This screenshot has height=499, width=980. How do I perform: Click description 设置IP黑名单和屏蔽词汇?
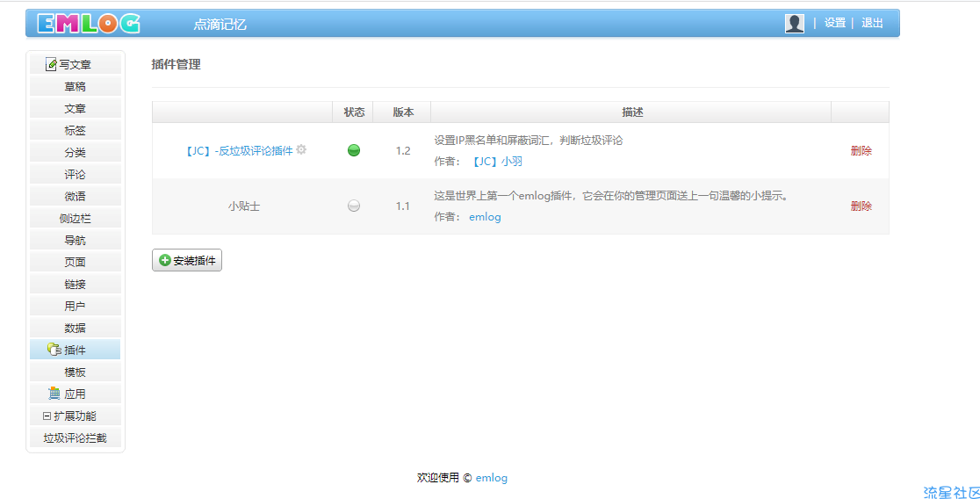click(528, 140)
